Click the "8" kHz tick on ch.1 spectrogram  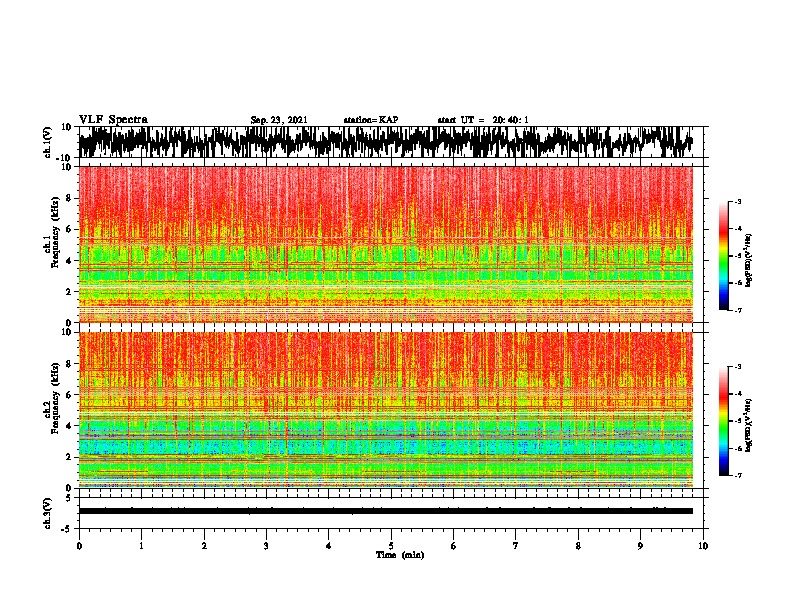pos(69,198)
